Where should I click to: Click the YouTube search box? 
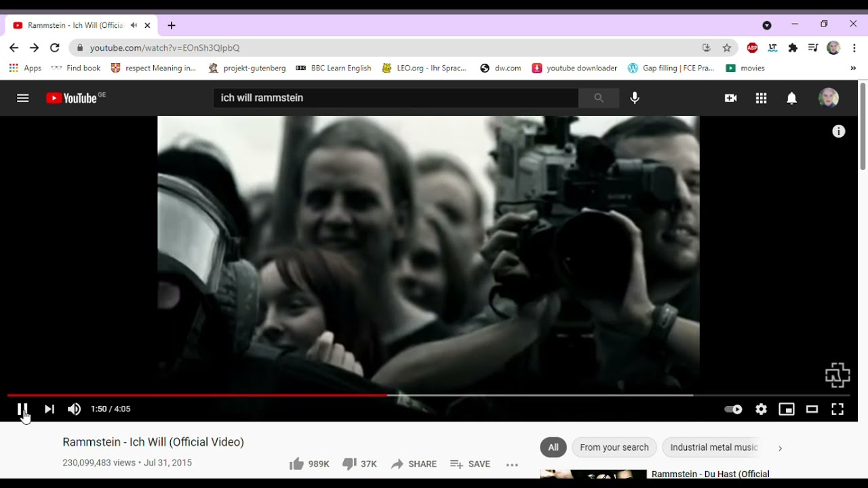point(396,98)
